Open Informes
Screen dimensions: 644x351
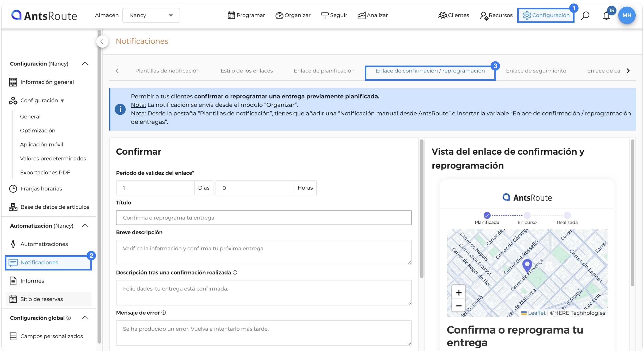pyautogui.click(x=32, y=281)
